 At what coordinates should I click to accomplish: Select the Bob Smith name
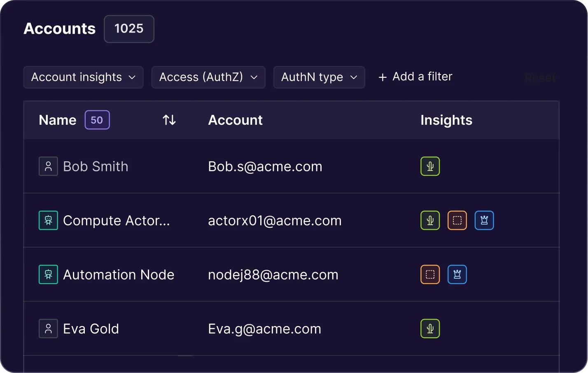point(96,166)
